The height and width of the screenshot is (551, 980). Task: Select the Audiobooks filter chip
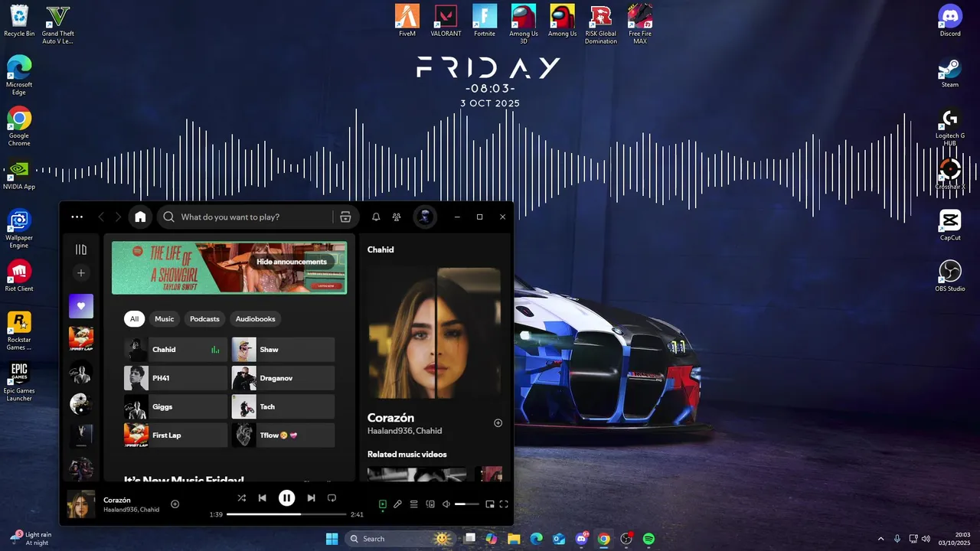256,319
